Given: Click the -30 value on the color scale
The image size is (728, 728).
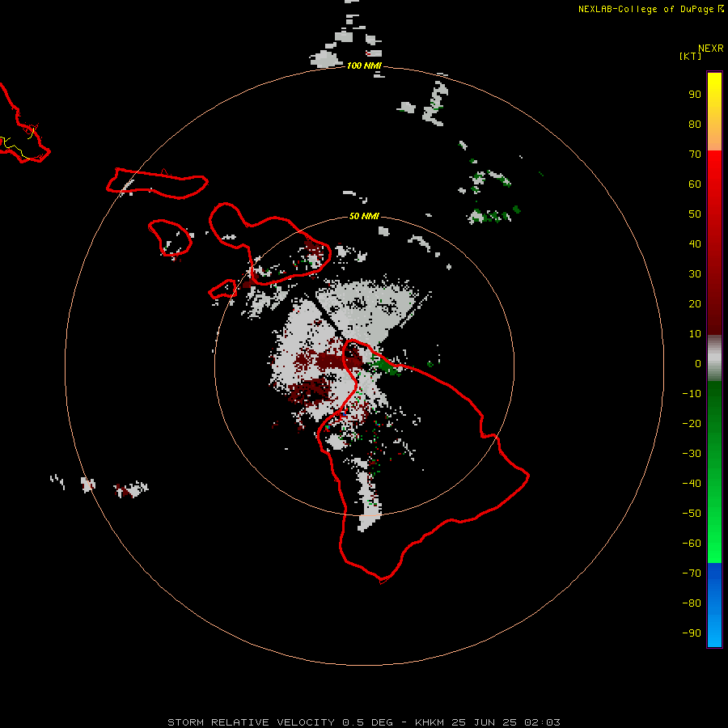Looking at the screenshot, I should click(x=692, y=454).
